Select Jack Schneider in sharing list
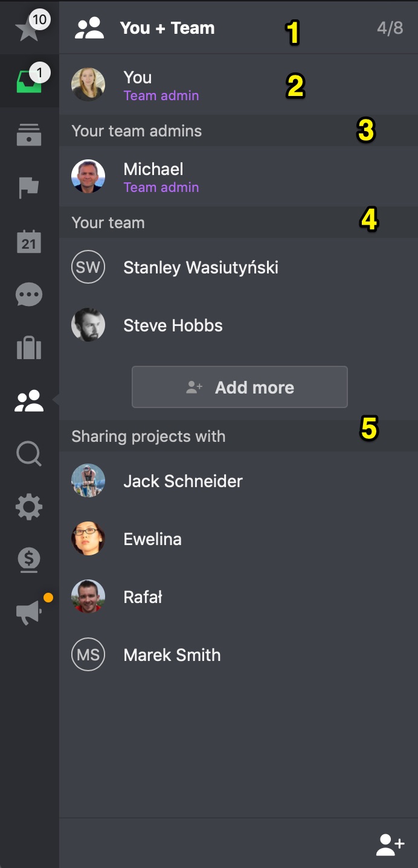The width and height of the screenshot is (418, 868). [x=239, y=480]
